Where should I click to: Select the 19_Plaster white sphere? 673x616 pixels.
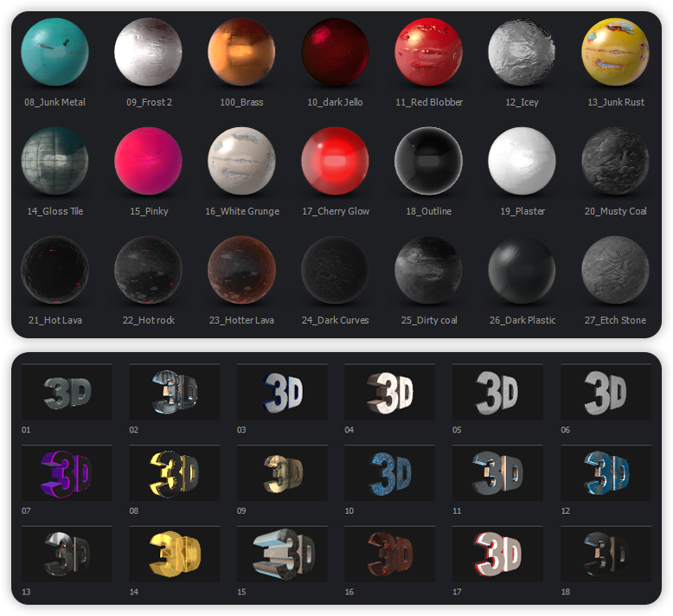522,161
